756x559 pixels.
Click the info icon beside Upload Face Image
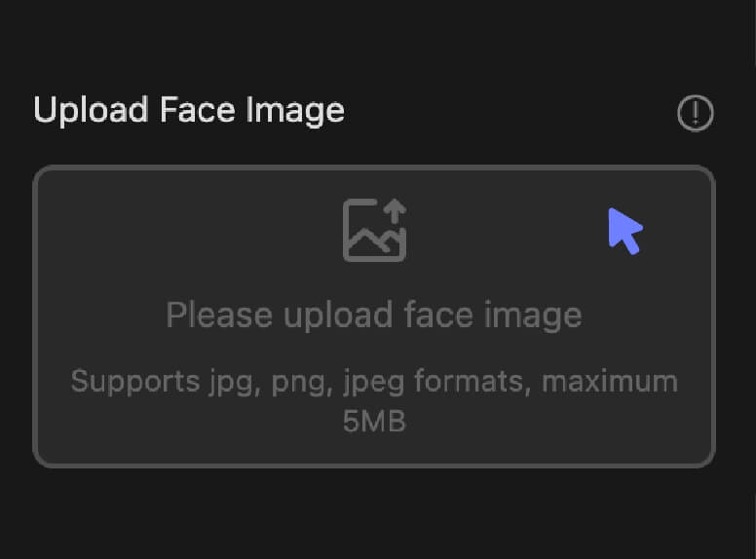[696, 113]
